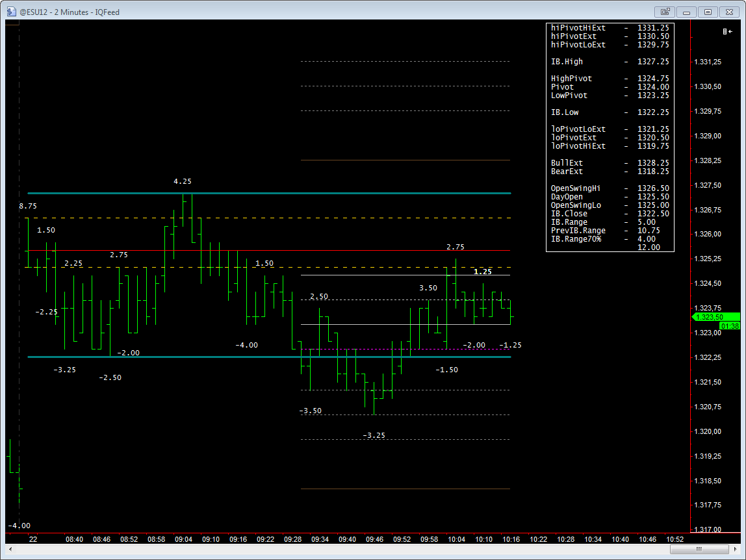Close the @ESU12 chart window

pos(729,12)
